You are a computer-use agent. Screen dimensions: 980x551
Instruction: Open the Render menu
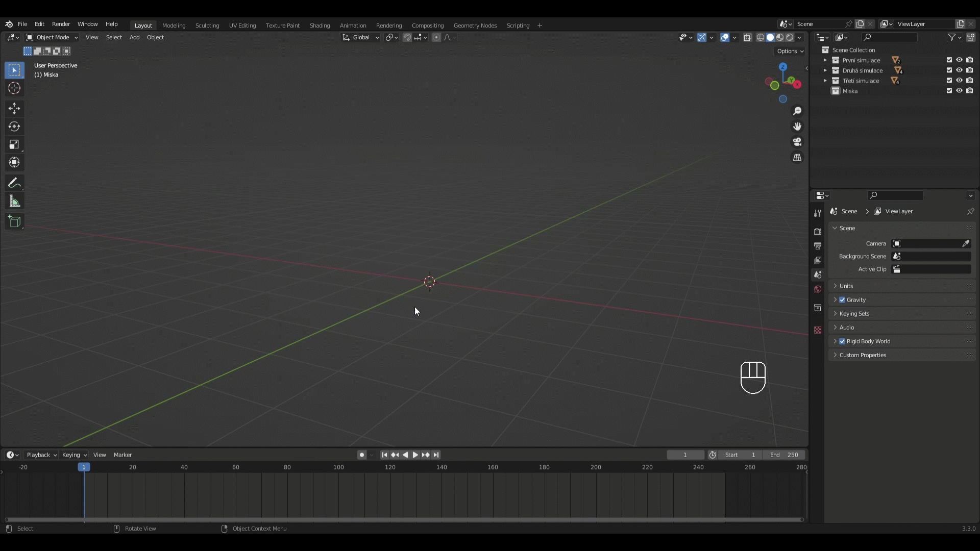61,24
